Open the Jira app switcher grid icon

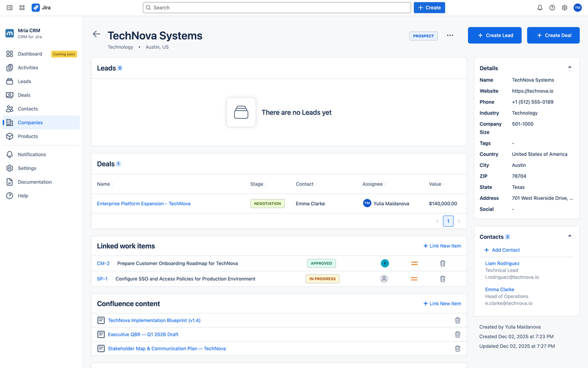click(22, 8)
